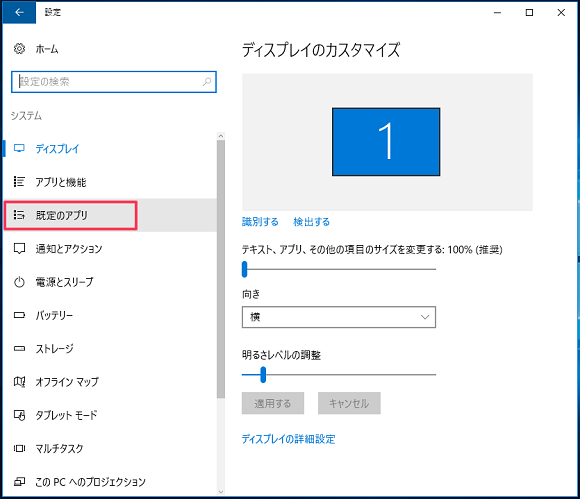This screenshot has width=580, height=499.
Task: Click the text size scaling slider handle
Action: point(245,269)
